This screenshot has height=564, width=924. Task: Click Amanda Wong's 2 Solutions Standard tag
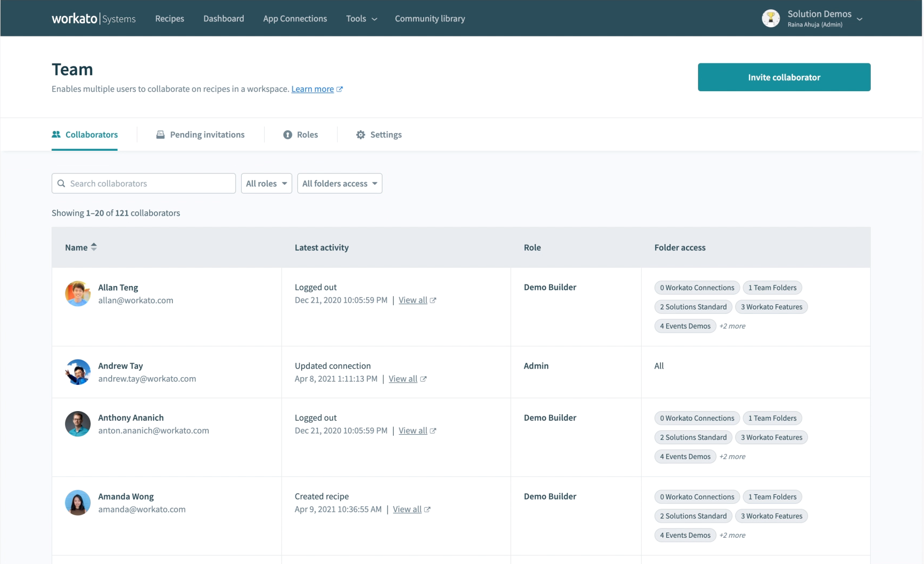tap(693, 516)
